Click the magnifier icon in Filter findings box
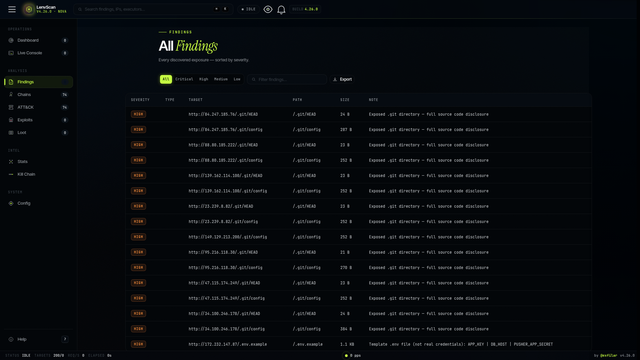Viewport: 640px width, 360px height. coord(253,79)
